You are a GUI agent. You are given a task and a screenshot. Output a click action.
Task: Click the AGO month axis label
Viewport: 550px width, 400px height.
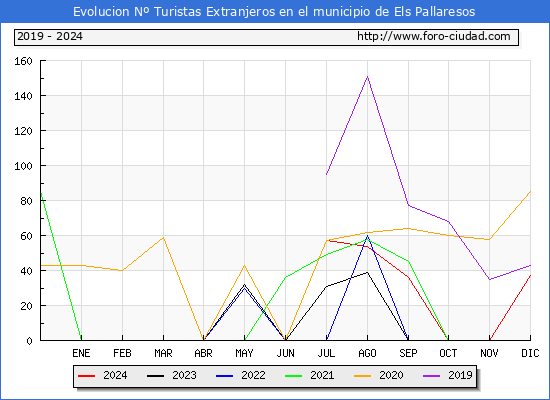(x=367, y=353)
